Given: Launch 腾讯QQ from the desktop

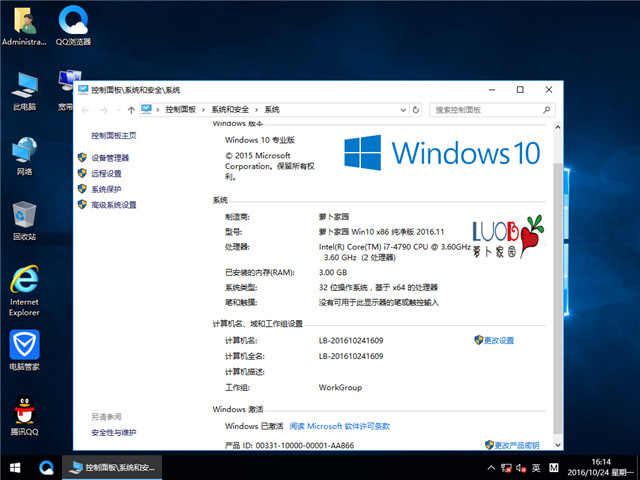Looking at the screenshot, I should point(24,416).
